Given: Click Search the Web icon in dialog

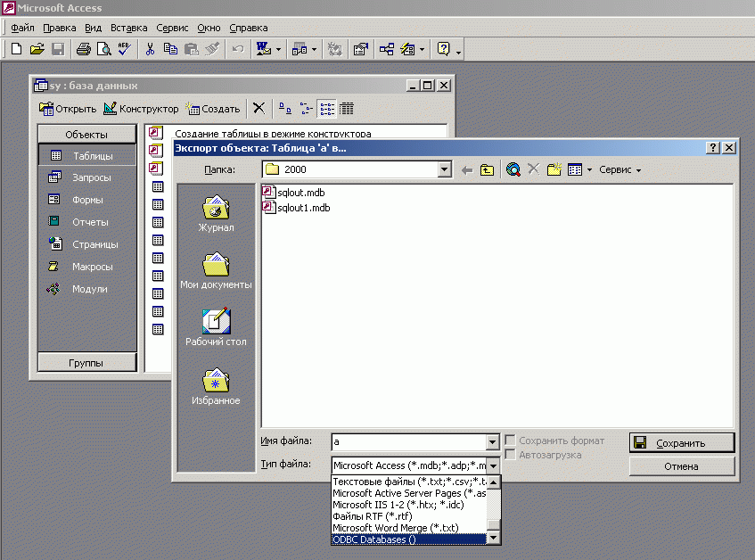Looking at the screenshot, I should pyautogui.click(x=513, y=169).
